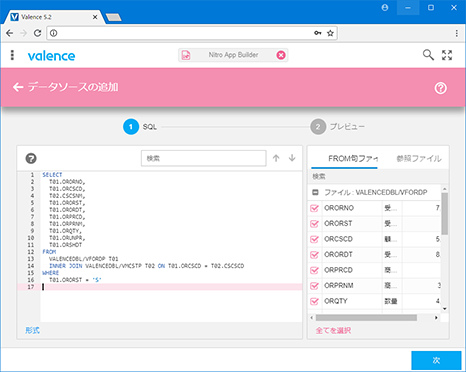Click the browser forward arrow
This screenshot has height=372, width=466.
click(23, 33)
